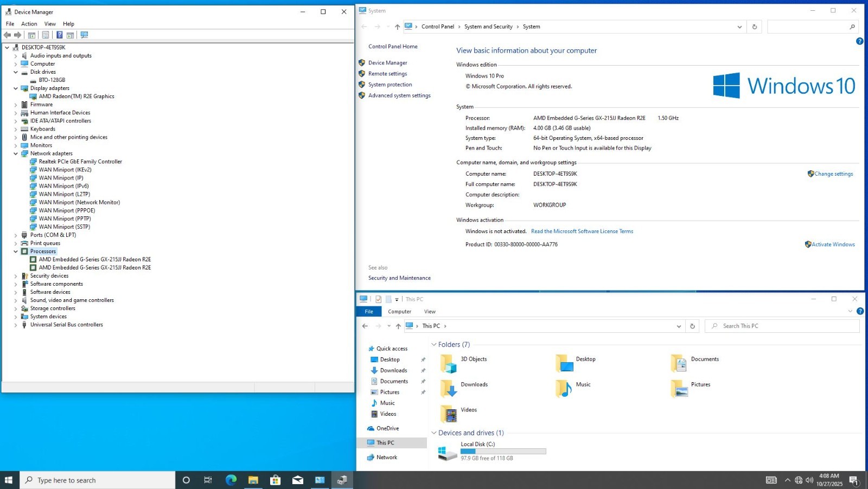Click the Activate Windows link
This screenshot has width=868, height=489.
pyautogui.click(x=833, y=244)
